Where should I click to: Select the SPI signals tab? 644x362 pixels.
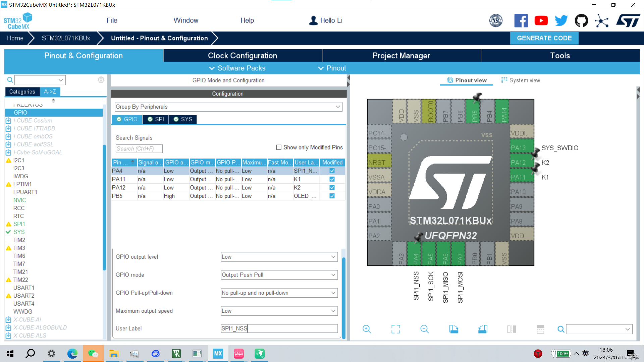pyautogui.click(x=156, y=119)
